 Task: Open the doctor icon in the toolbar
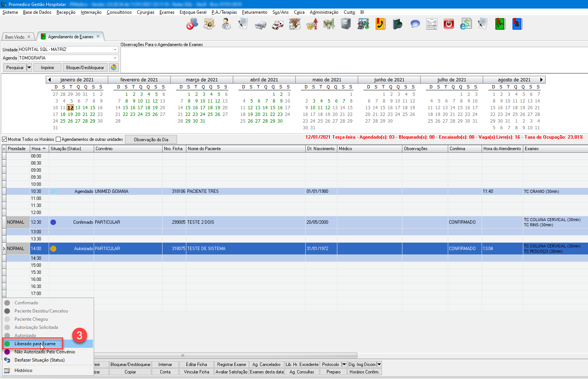coord(226,25)
